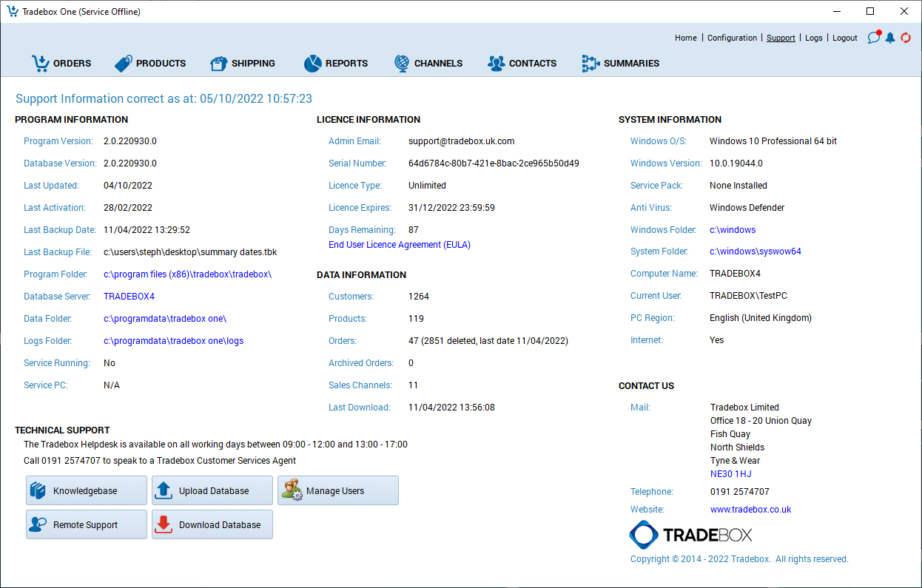This screenshot has width=922, height=588.
Task: Click the TRADEBOX4 database server link
Action: coord(129,297)
